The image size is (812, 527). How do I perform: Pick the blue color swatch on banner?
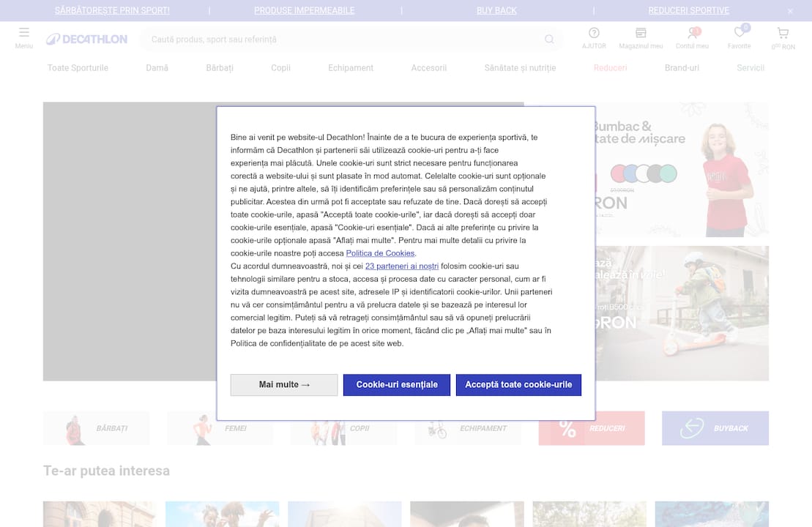(x=630, y=173)
